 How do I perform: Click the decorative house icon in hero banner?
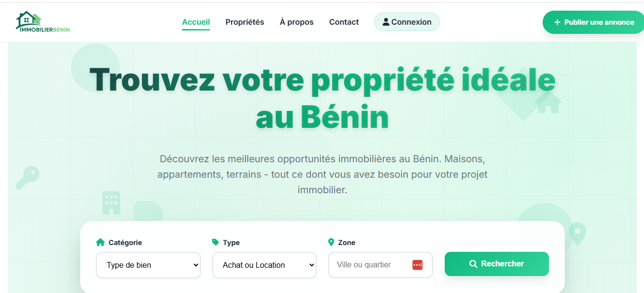coord(548,102)
